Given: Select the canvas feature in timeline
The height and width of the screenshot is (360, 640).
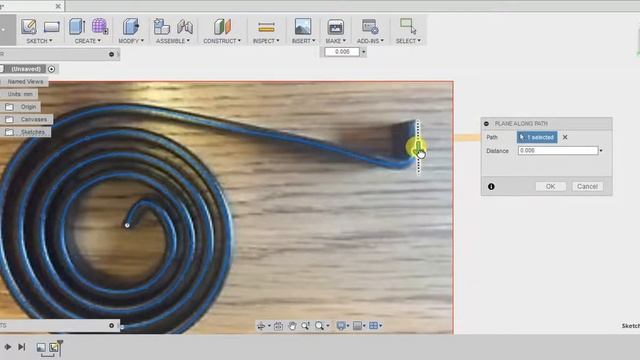Looking at the screenshot, I should [41, 347].
